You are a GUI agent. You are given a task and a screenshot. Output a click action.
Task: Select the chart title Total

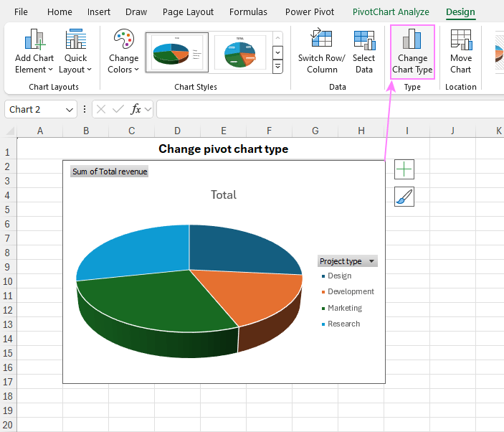click(224, 194)
